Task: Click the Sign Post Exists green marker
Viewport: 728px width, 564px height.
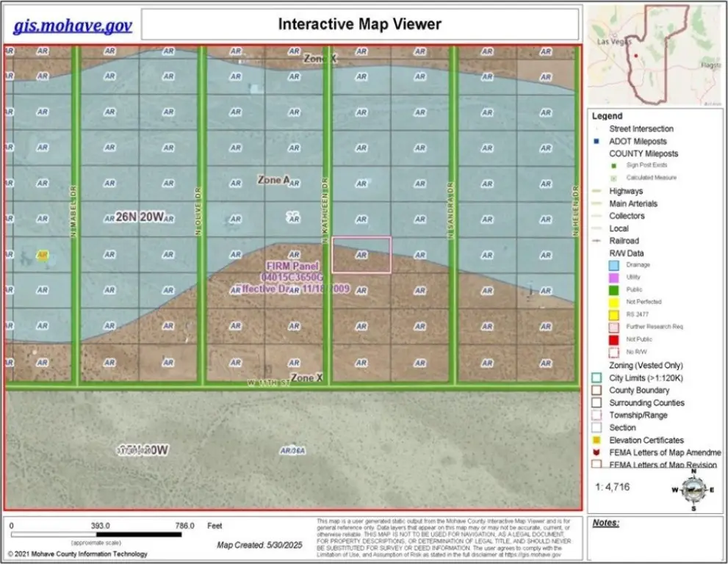Action: pos(613,166)
